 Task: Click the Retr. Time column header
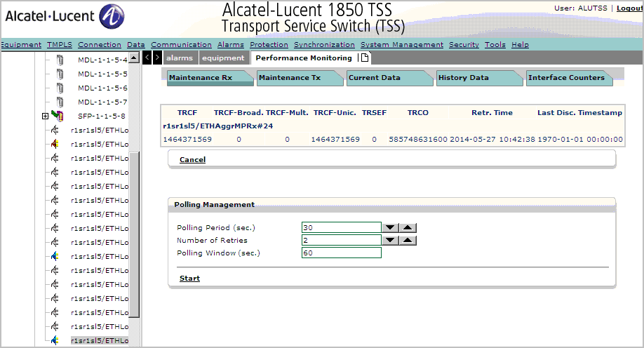tap(492, 112)
